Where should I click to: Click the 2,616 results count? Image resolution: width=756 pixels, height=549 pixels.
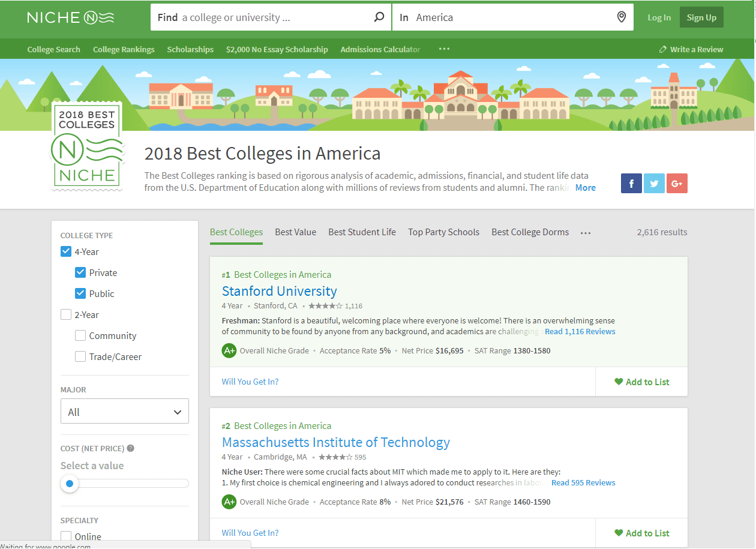pyautogui.click(x=662, y=232)
